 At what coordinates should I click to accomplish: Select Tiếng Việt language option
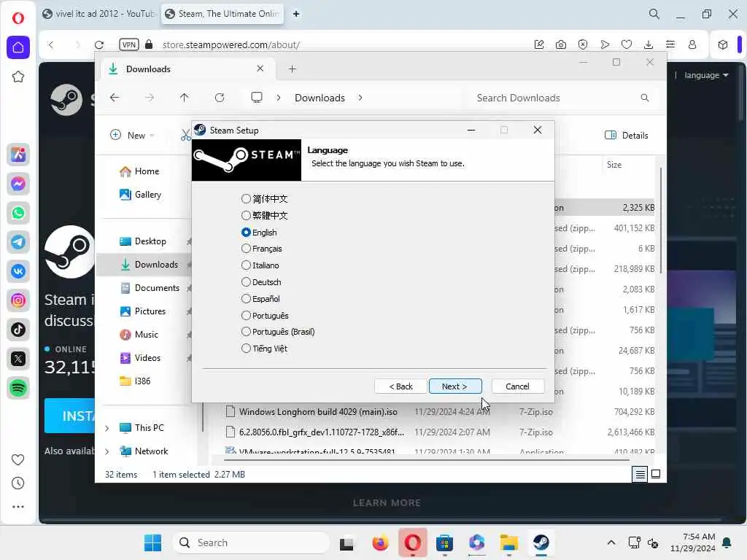point(264,348)
